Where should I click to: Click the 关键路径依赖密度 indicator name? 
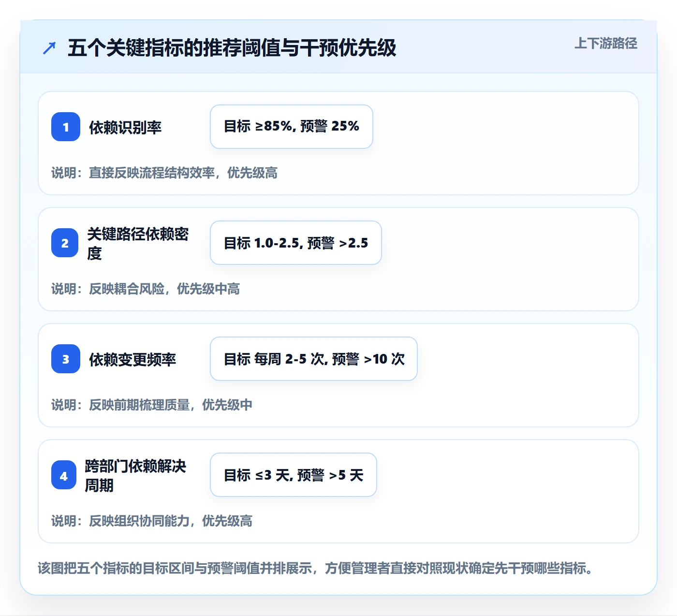(138, 243)
